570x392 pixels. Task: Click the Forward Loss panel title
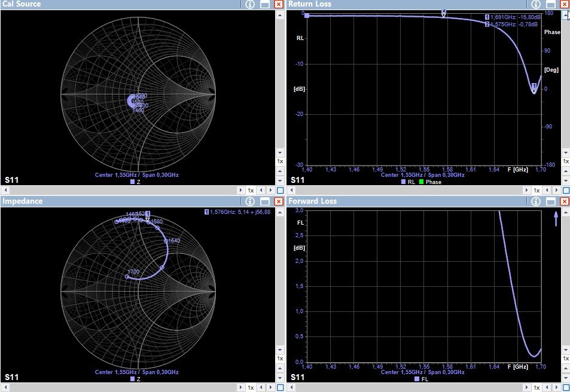(x=313, y=201)
